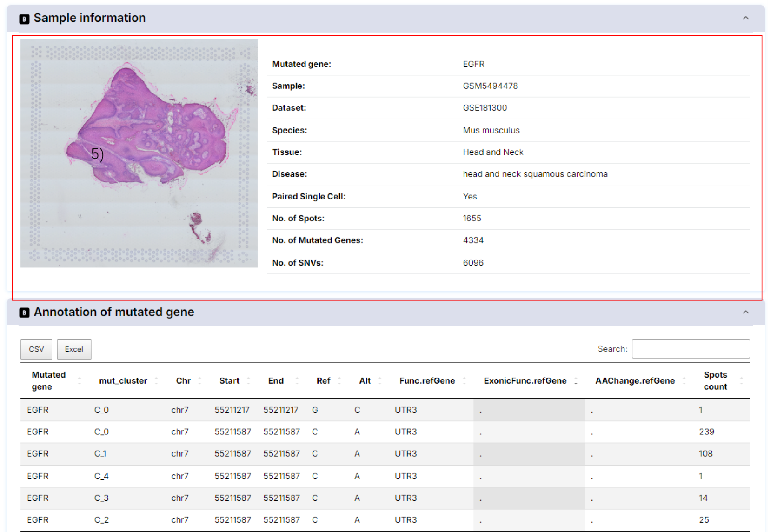
Task: Sort table by Func.refGene column
Action: click(x=427, y=381)
